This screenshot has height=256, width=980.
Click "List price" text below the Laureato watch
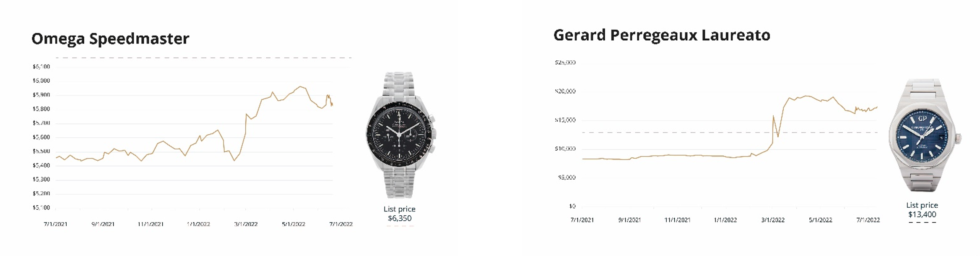coord(922,205)
